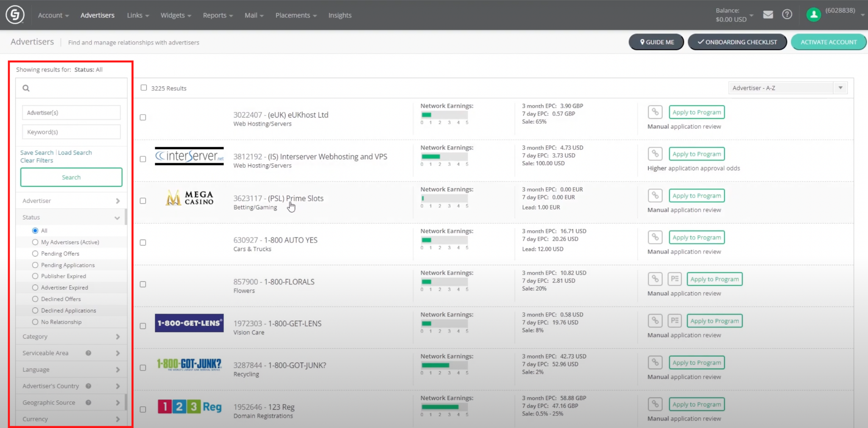Screen dimensions: 868x428
Task: Open the green user profile avatar
Action: coord(813,15)
